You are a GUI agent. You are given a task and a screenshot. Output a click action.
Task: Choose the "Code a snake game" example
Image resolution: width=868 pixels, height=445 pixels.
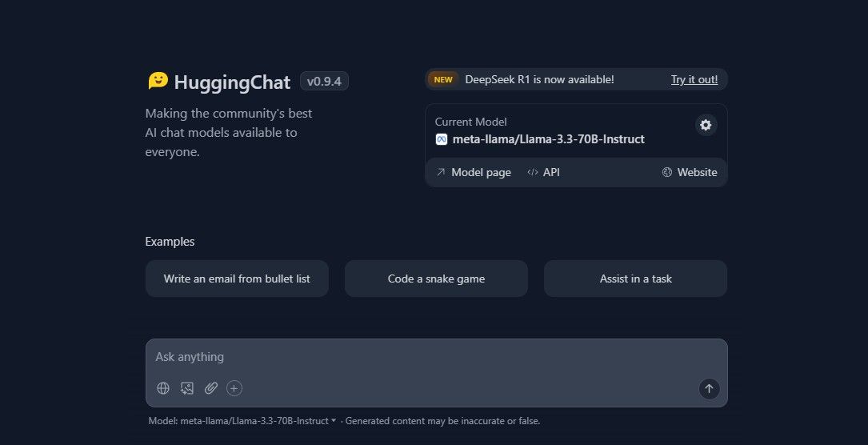click(436, 279)
